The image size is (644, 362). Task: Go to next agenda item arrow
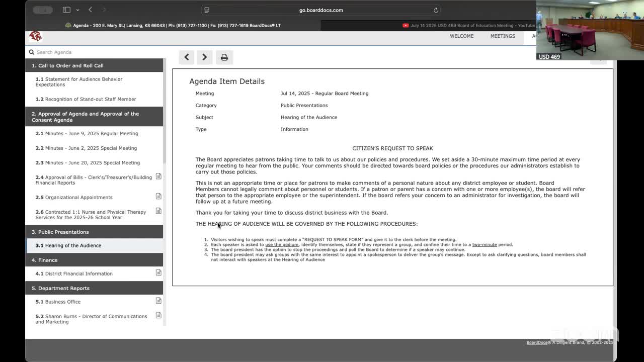[205, 57]
